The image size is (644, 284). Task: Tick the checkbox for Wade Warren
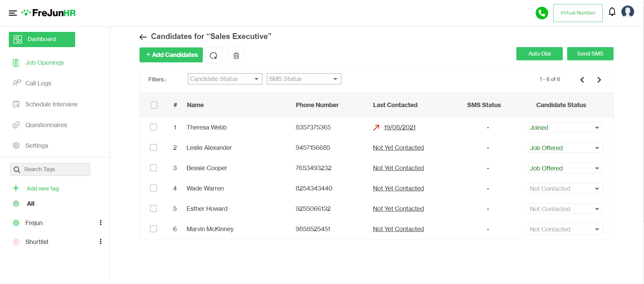click(x=153, y=188)
